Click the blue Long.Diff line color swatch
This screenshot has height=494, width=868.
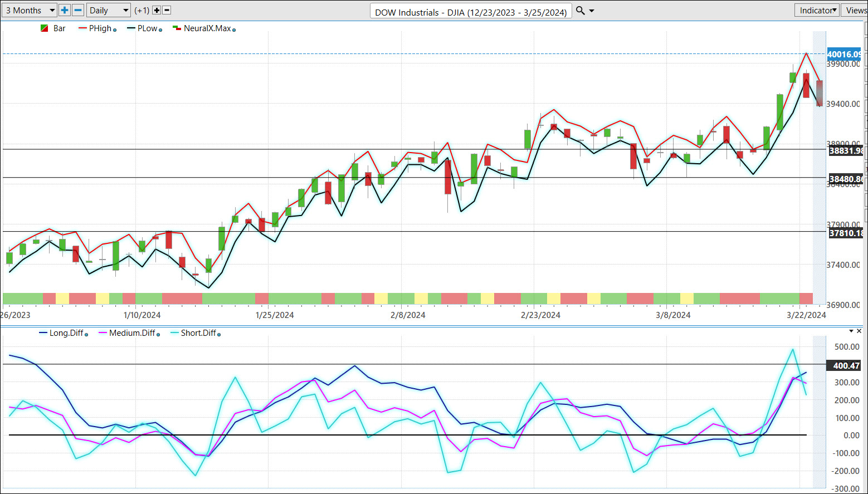(43, 333)
